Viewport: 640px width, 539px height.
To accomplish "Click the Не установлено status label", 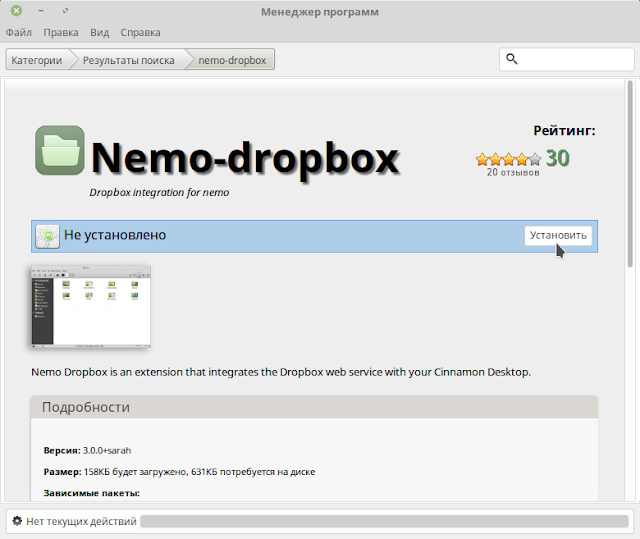I will pyautogui.click(x=115, y=235).
